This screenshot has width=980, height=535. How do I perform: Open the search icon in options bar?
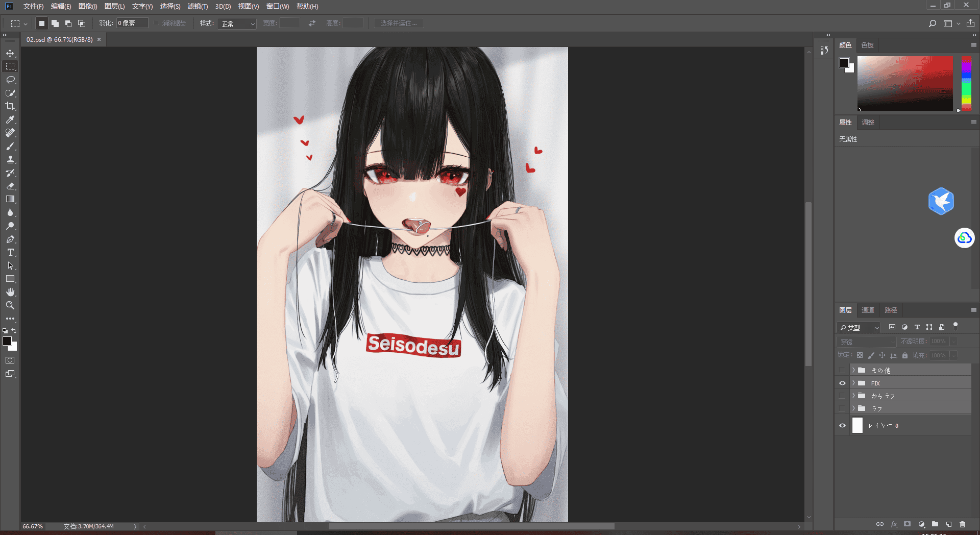point(933,23)
